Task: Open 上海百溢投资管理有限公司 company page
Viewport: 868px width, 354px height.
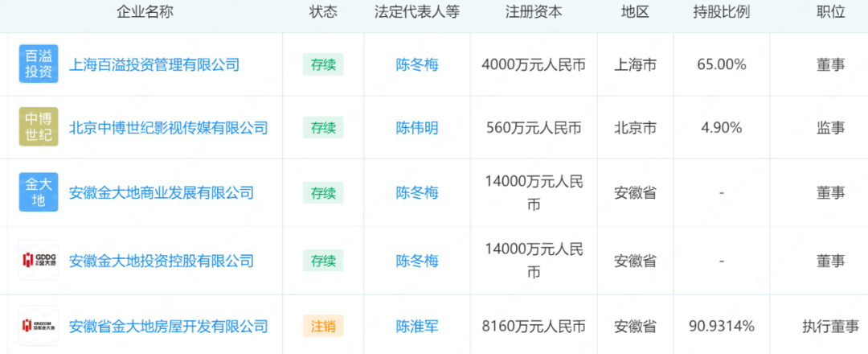Action: click(154, 65)
